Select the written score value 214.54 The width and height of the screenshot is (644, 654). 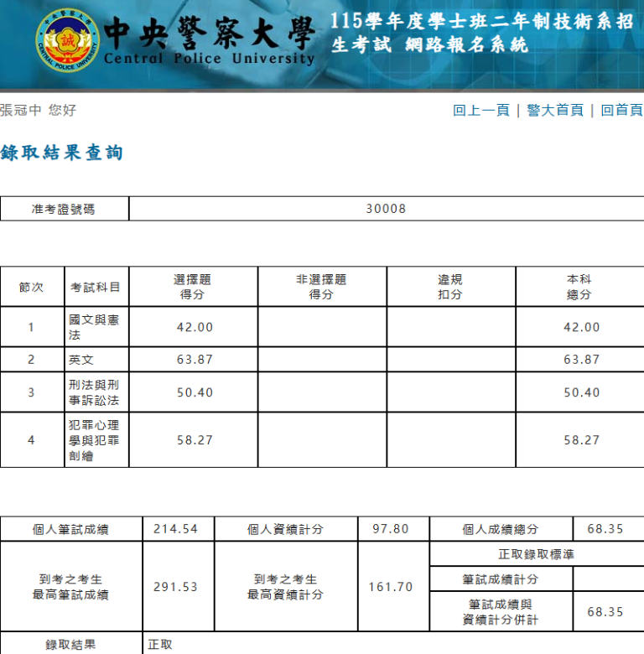click(x=175, y=529)
